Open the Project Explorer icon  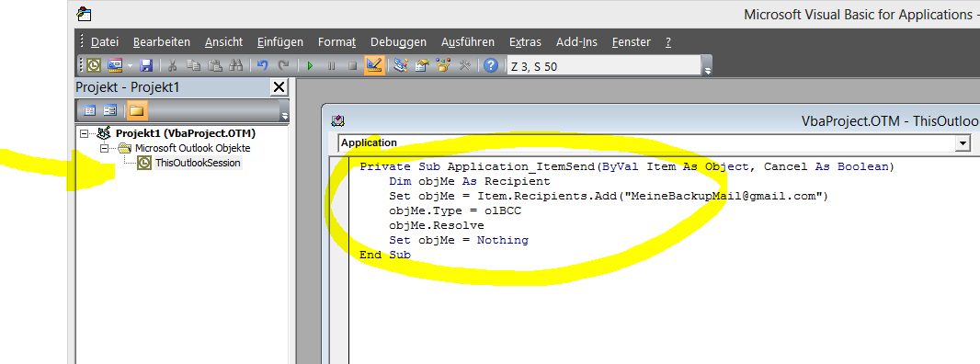(401, 65)
